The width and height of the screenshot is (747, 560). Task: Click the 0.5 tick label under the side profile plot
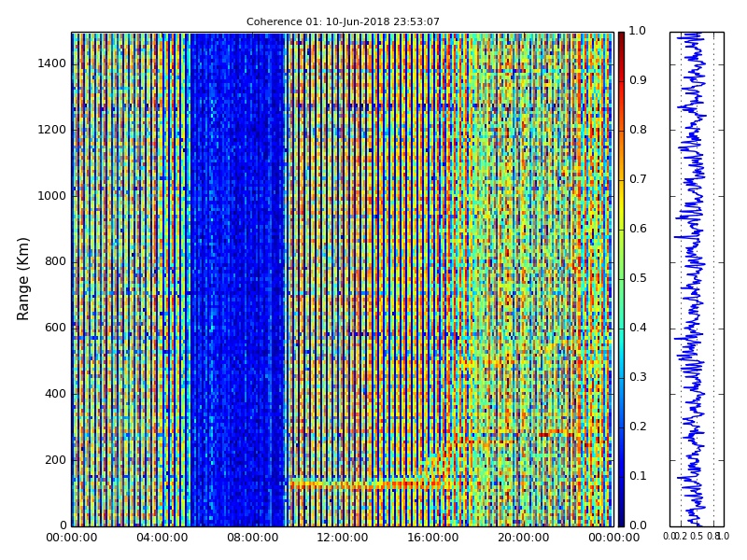(x=696, y=537)
